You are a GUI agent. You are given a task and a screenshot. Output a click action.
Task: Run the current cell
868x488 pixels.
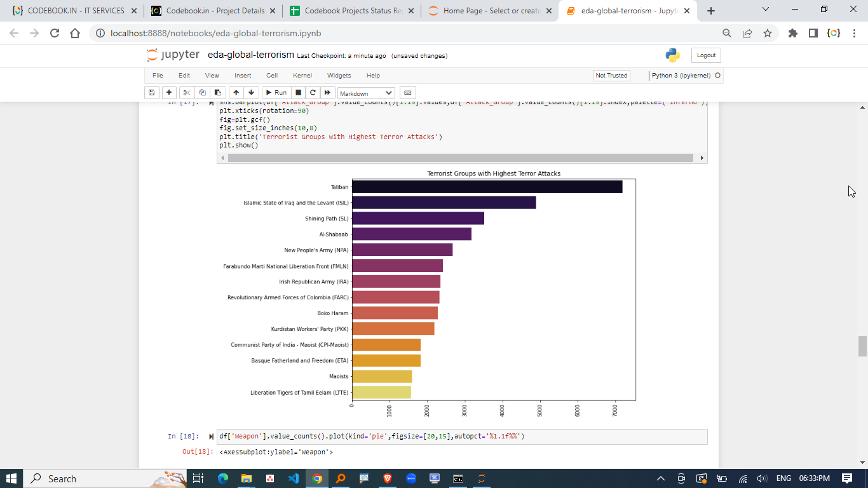coord(276,93)
